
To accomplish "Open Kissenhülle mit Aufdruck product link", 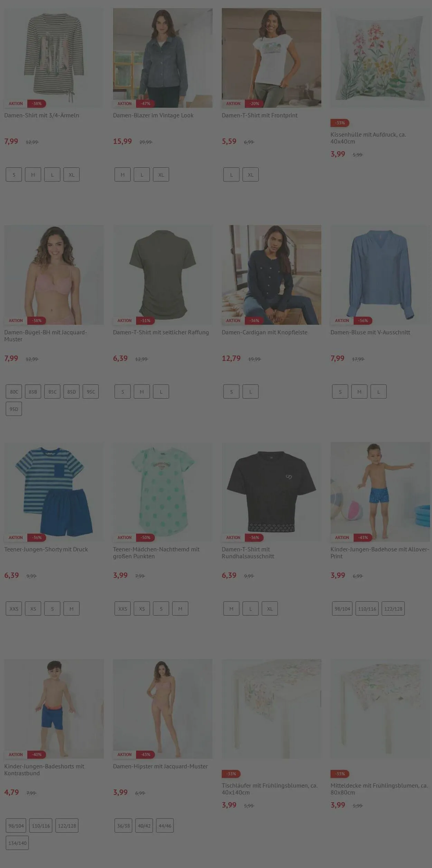I will coord(368,138).
